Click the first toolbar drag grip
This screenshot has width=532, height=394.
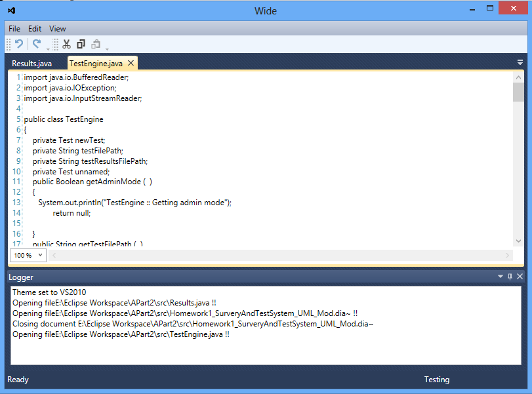(x=9, y=45)
